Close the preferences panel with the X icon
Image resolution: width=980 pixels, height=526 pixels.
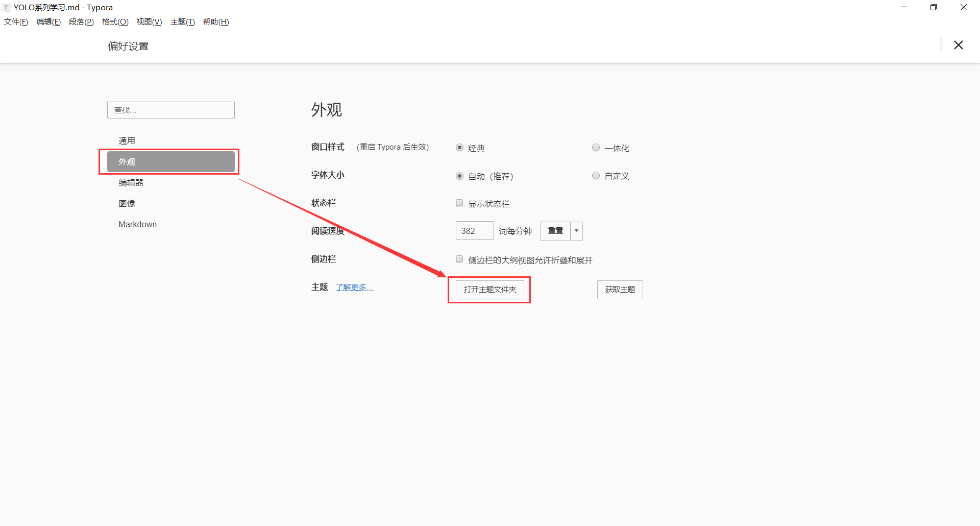[958, 45]
